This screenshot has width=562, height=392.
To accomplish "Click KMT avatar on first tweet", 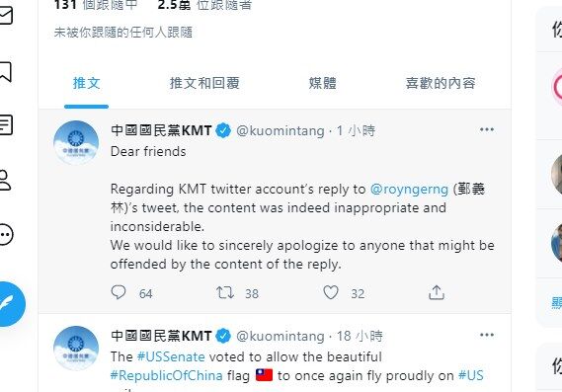I will (x=76, y=143).
